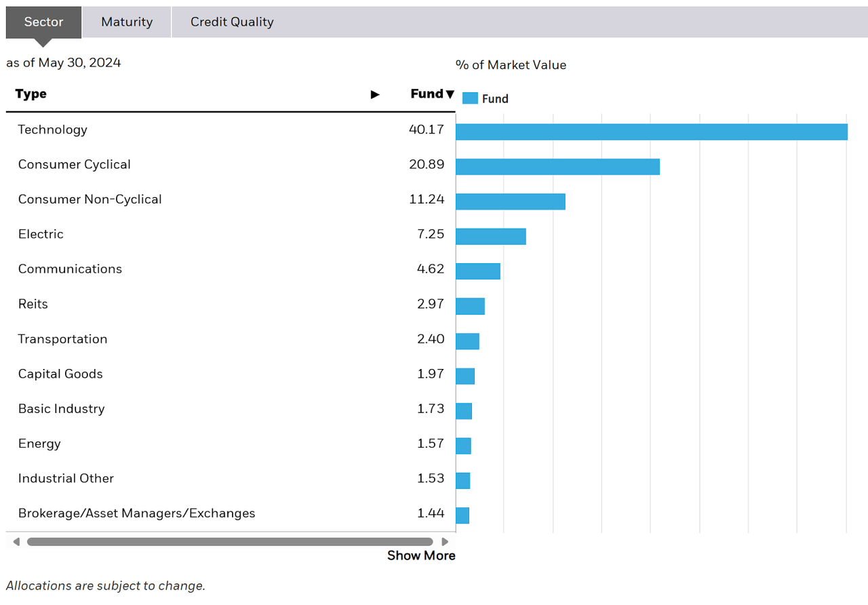Click the Communications chart bar
The width and height of the screenshot is (868, 605).
[x=478, y=271]
